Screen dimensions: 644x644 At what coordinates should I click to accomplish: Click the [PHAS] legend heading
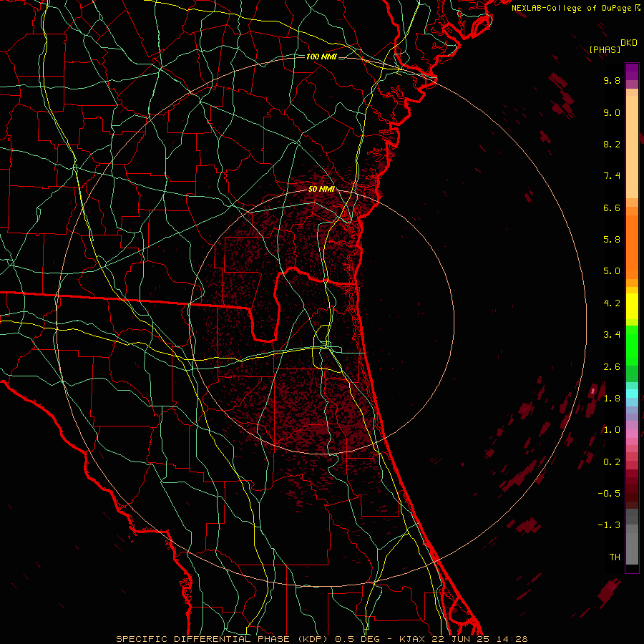click(x=605, y=49)
